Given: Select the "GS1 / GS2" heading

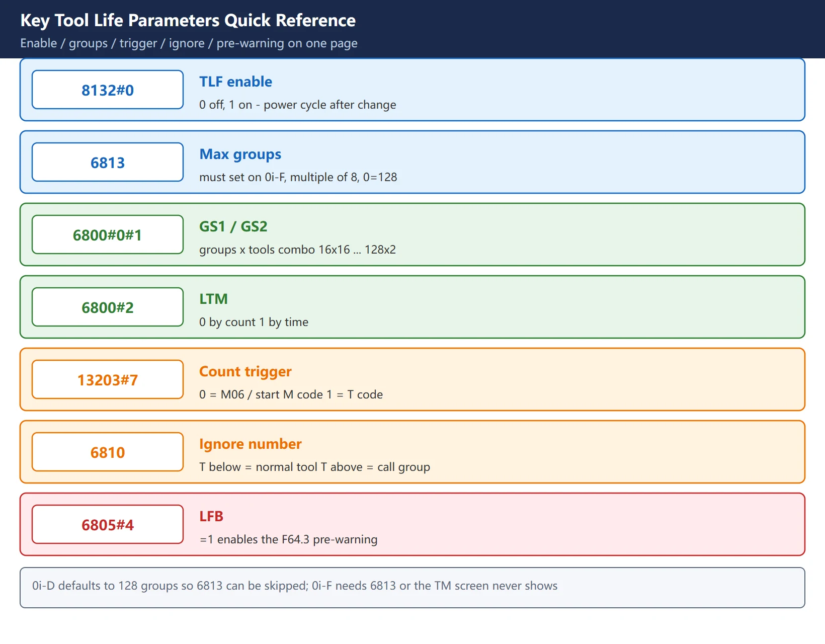Looking at the screenshot, I should pyautogui.click(x=233, y=226).
